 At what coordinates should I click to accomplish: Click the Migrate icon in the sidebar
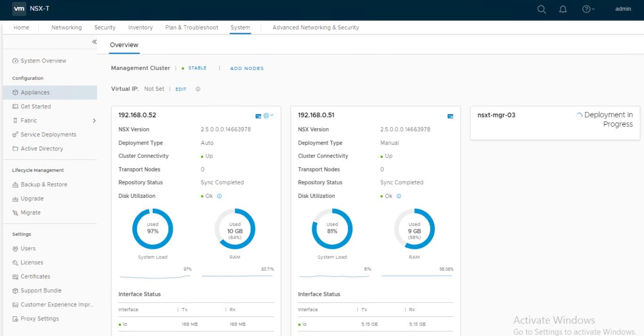(16, 213)
